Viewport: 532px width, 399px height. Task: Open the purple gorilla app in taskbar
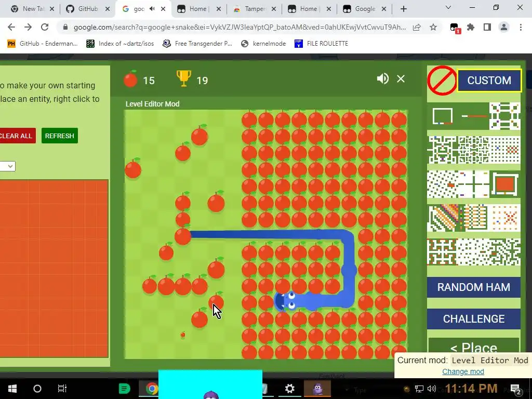[317, 389]
